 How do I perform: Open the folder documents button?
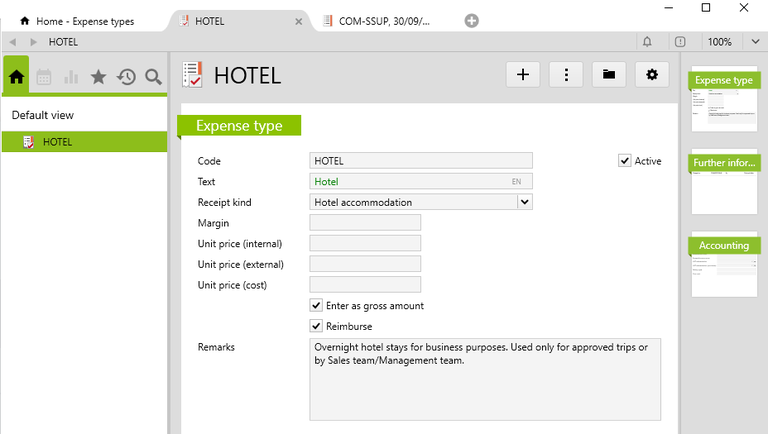[609, 75]
